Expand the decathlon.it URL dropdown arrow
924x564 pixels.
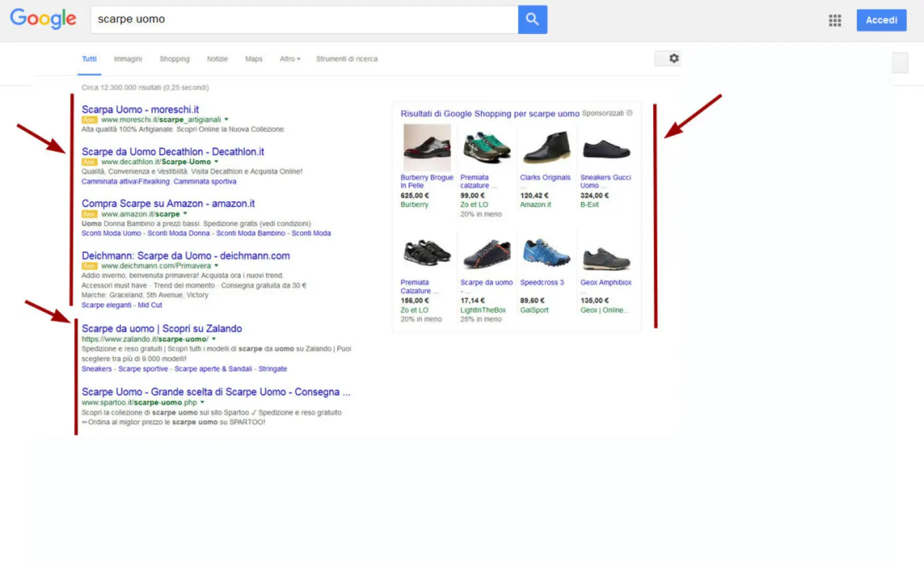click(217, 162)
